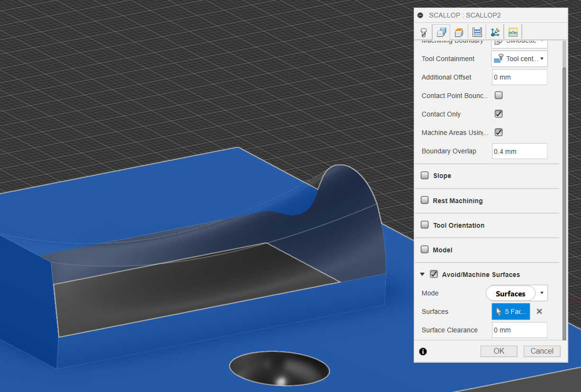Enable the Contact Point Boundary checkbox
Image resolution: width=581 pixels, height=392 pixels.
[499, 96]
